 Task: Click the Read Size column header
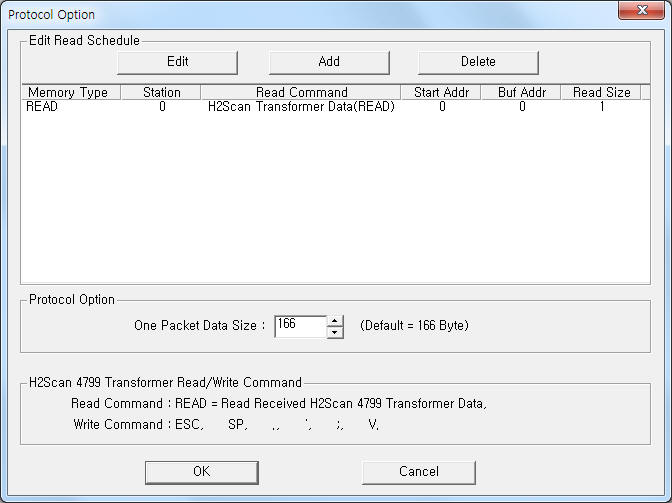[601, 92]
